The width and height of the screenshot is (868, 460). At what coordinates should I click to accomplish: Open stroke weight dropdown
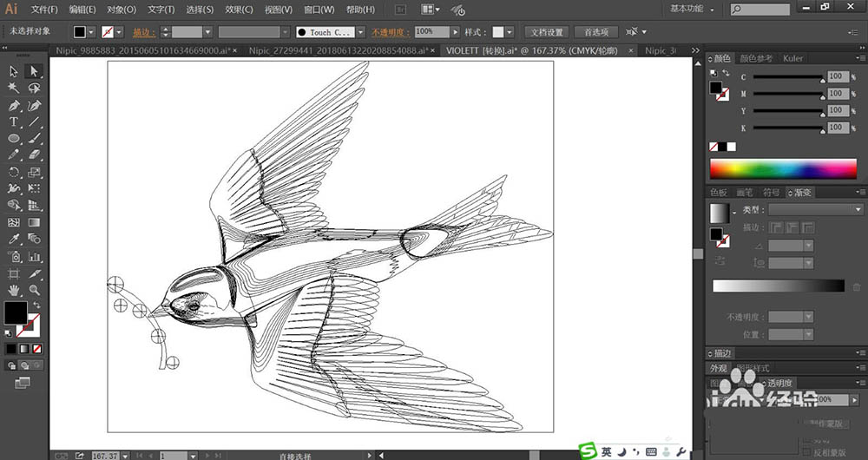(x=207, y=32)
